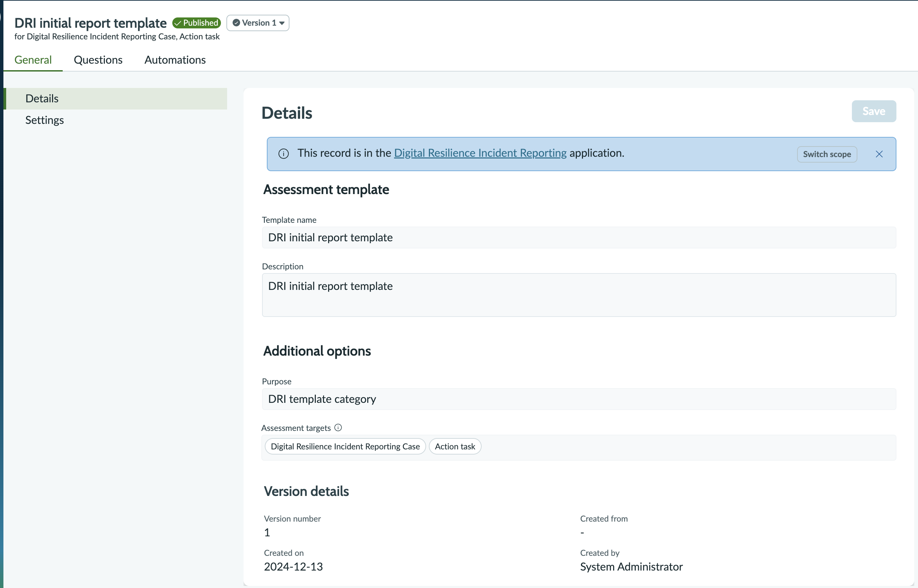
Task: Click the Assessment targets info icon
Action: (338, 427)
